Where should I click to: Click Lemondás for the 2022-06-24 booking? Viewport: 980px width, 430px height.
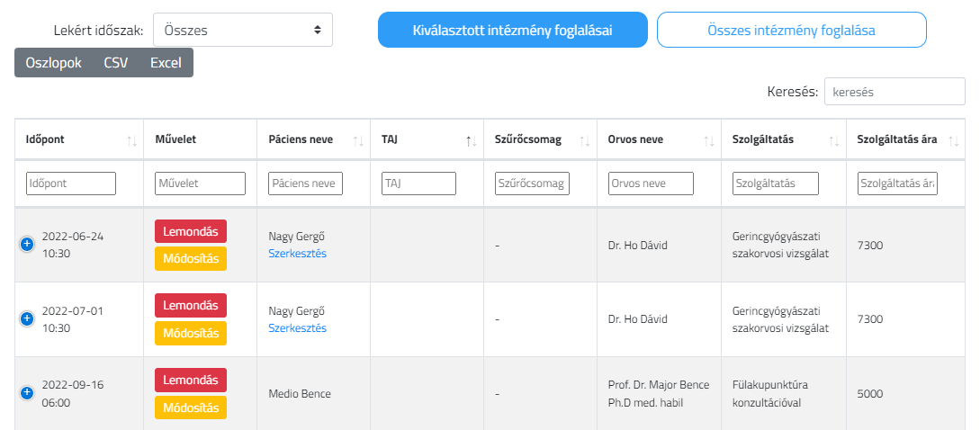pyautogui.click(x=191, y=231)
